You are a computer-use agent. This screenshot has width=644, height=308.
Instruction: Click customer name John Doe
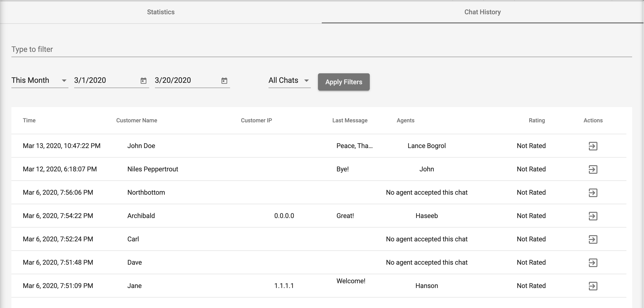141,146
